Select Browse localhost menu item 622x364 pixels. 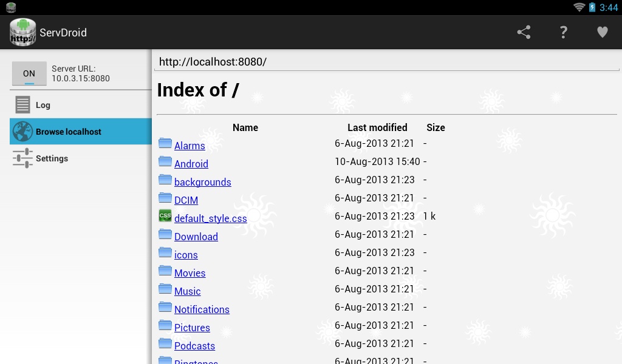[x=81, y=132]
